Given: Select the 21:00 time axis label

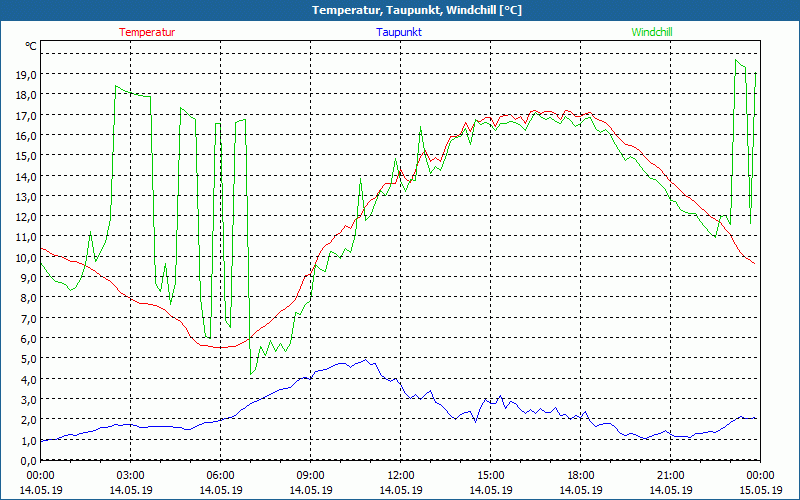Looking at the screenshot, I should pos(670,475).
